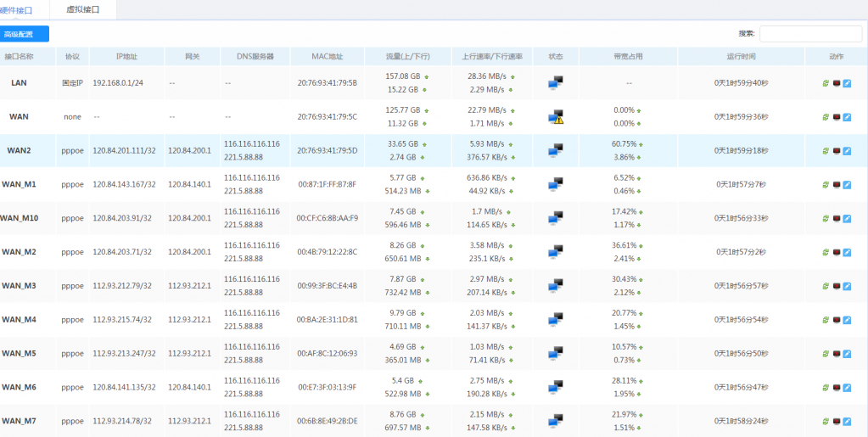The height and width of the screenshot is (437, 868).
Task: Click the network status icon for WAN_M10
Action: (556, 218)
